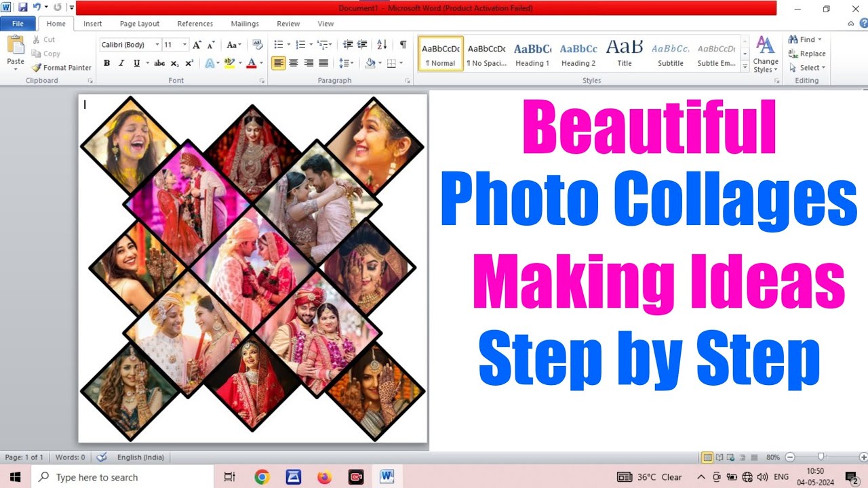868x488 pixels.
Task: Enable subscript formatting
Action: click(x=175, y=63)
